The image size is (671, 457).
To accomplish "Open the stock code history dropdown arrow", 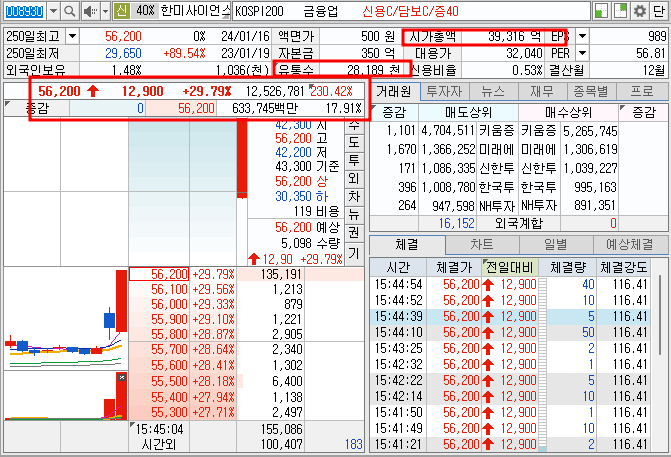I will [53, 11].
